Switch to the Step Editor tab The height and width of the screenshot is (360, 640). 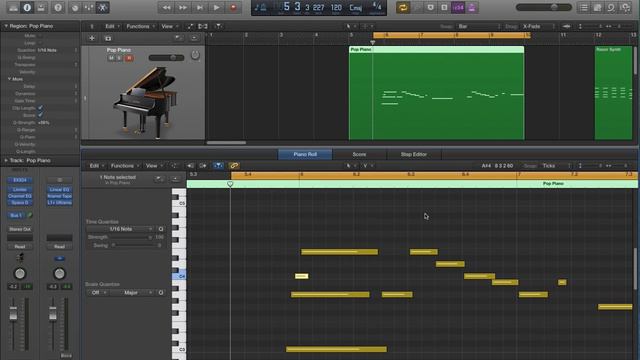pyautogui.click(x=413, y=154)
